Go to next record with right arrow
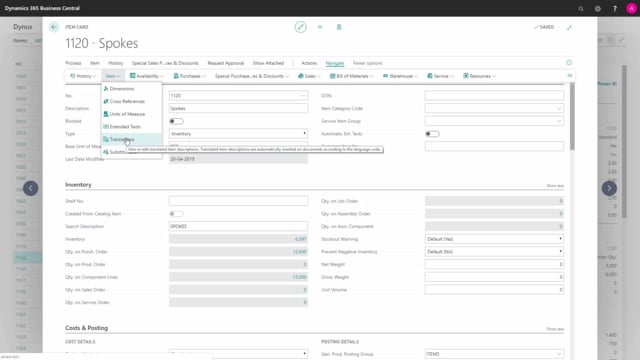 point(609,188)
